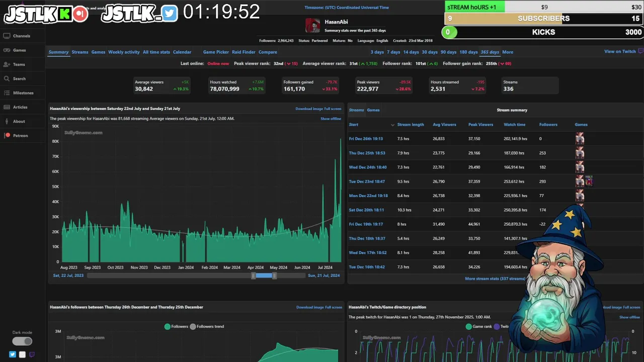Select the 7 days range
The height and width of the screenshot is (362, 644).
click(x=393, y=52)
